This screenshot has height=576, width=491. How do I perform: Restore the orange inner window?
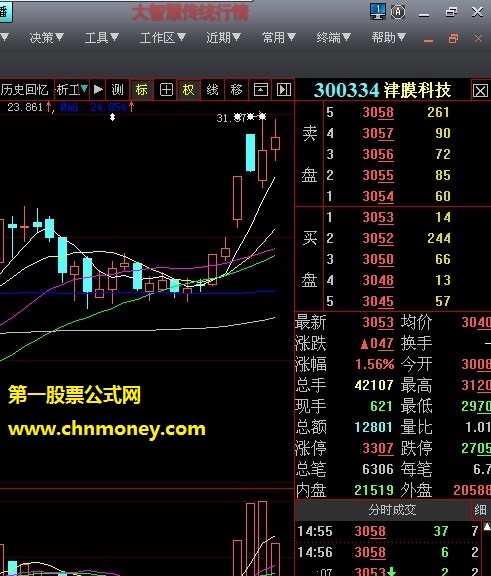tap(454, 38)
